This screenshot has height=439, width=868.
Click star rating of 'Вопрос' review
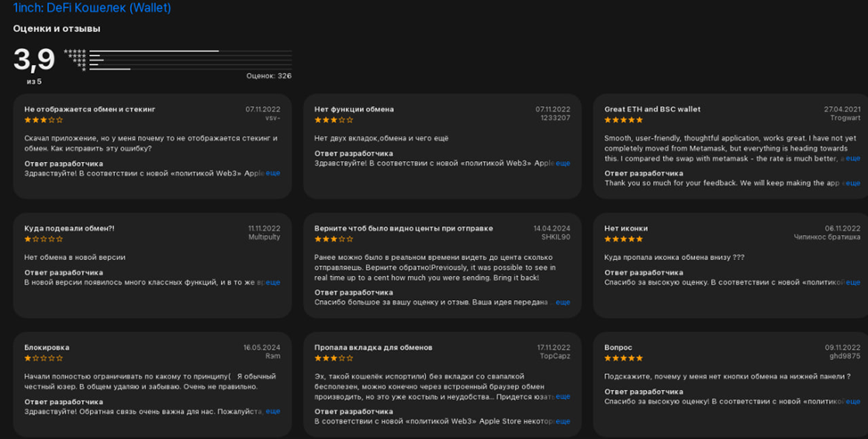[623, 359]
